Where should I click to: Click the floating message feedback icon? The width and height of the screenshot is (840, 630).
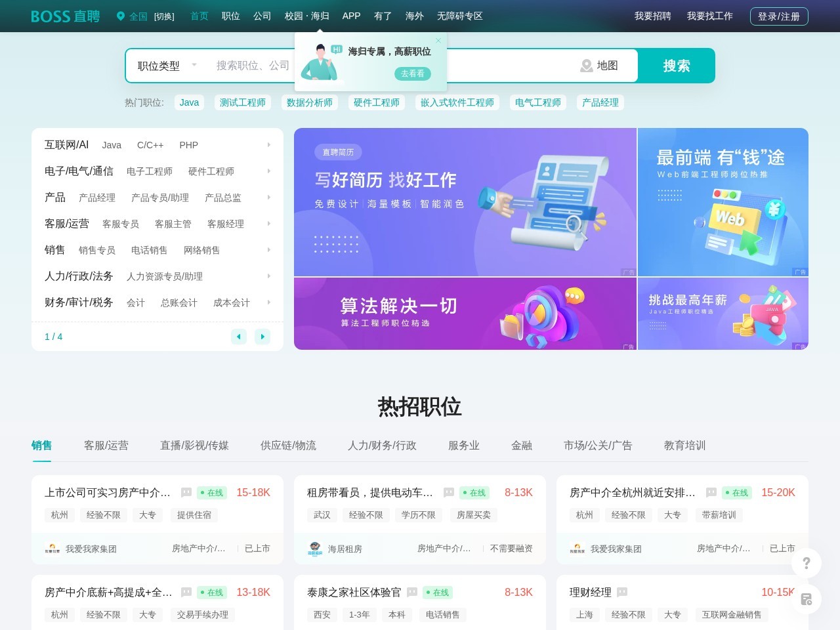point(806,599)
